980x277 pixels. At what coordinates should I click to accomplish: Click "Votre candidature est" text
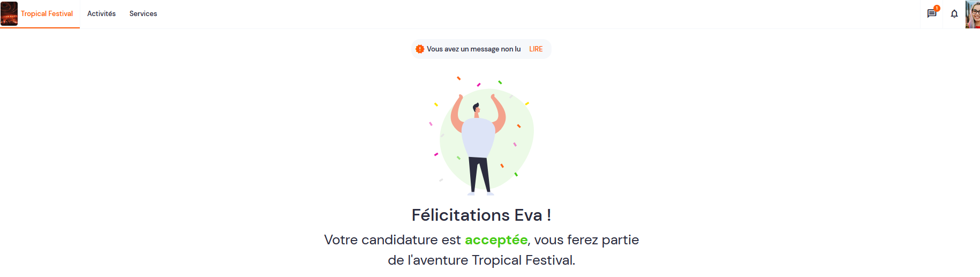coord(392,239)
